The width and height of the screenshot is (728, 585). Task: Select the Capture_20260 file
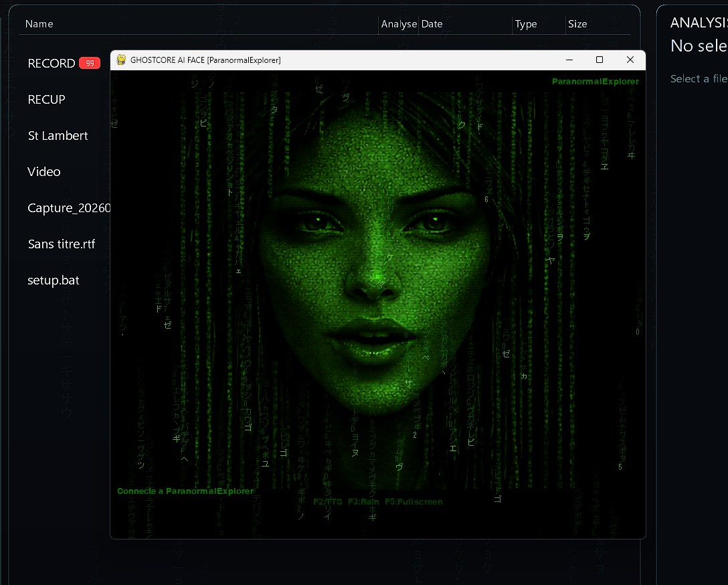click(68, 207)
